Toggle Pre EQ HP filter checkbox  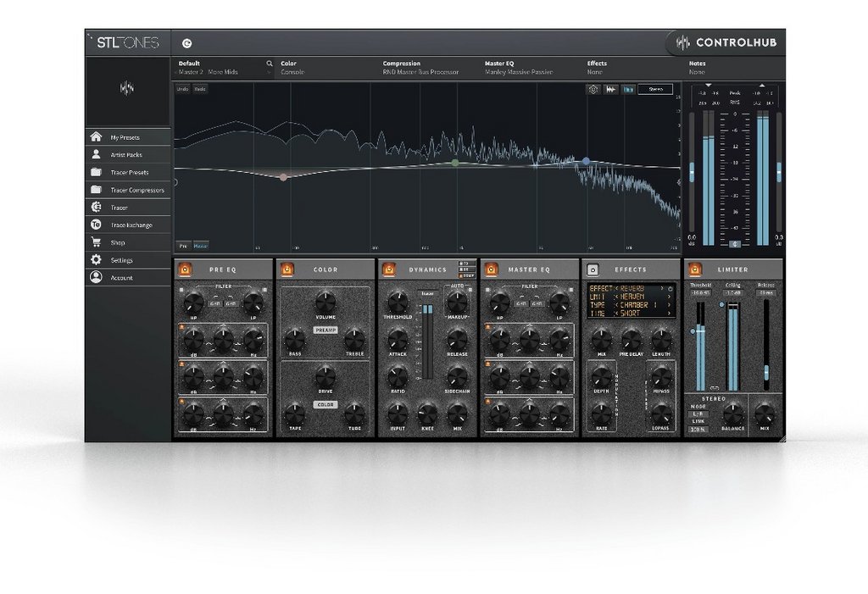pos(181,290)
